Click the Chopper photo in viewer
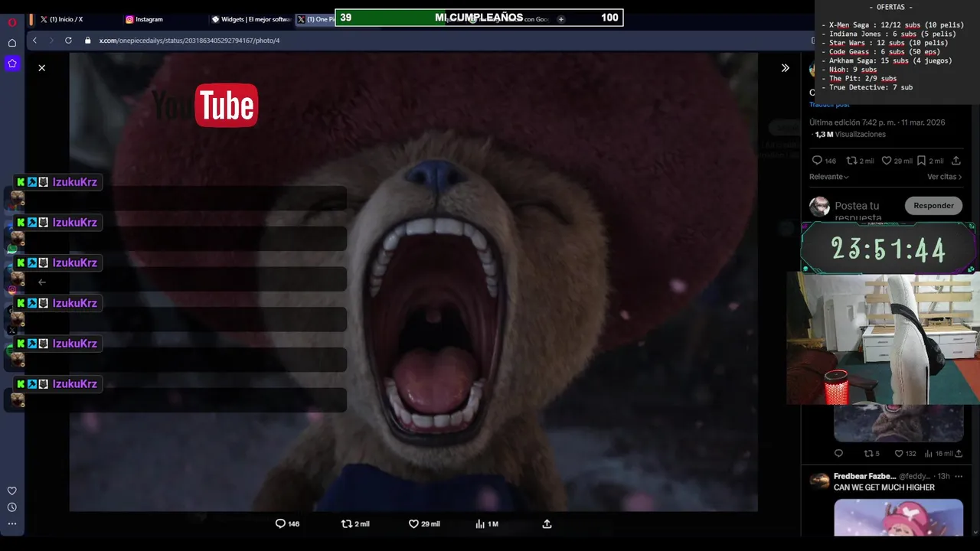The image size is (980, 551). click(413, 282)
